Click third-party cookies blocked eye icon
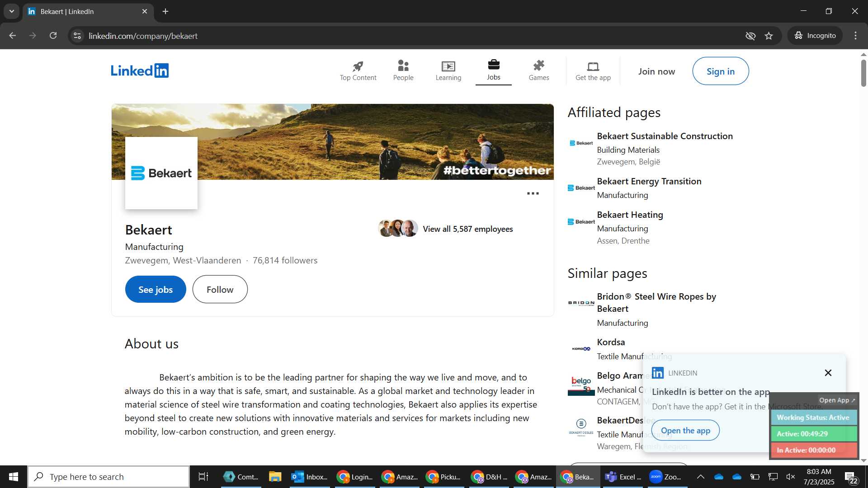 750,36
